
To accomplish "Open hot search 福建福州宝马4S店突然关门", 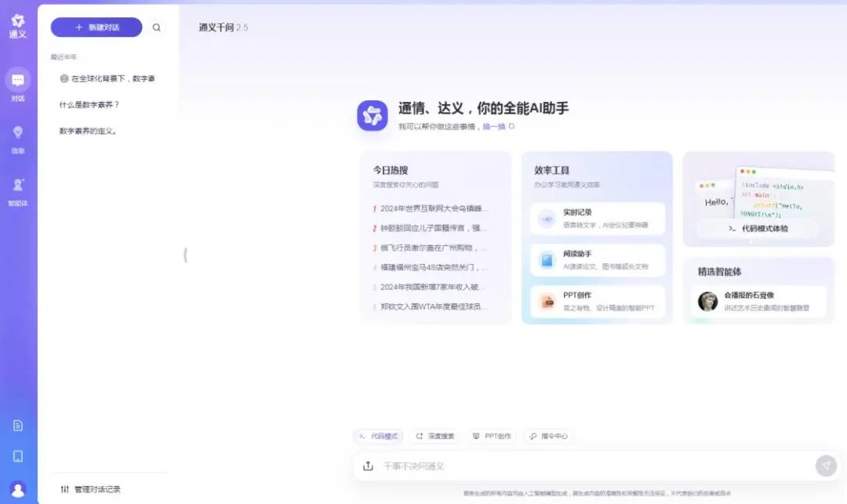I will 431,267.
